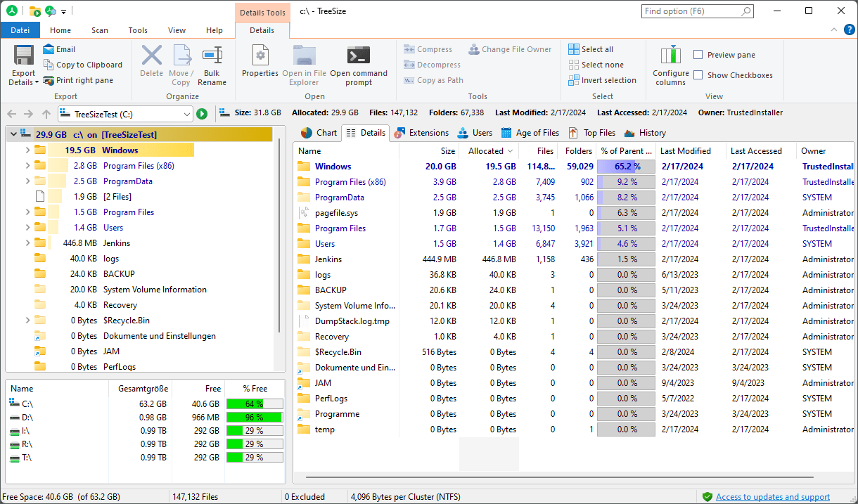Image resolution: width=858 pixels, height=504 pixels.
Task: Open command prompt
Action: pyautogui.click(x=359, y=65)
